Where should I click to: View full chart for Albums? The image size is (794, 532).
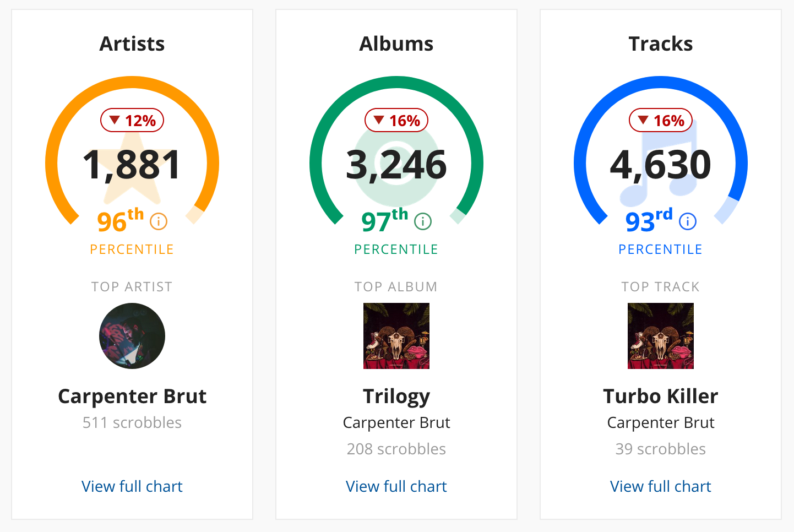[x=396, y=486]
